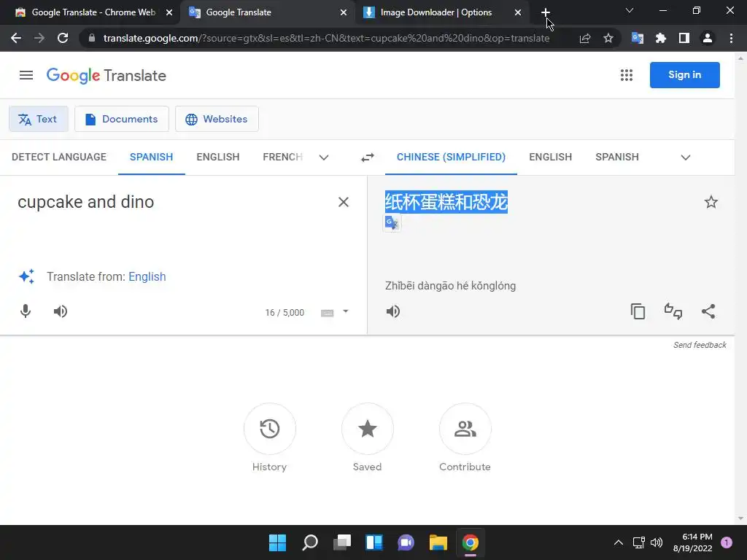Screen dimensions: 747x560
Task: Open taskbar Search
Action: click(309, 542)
